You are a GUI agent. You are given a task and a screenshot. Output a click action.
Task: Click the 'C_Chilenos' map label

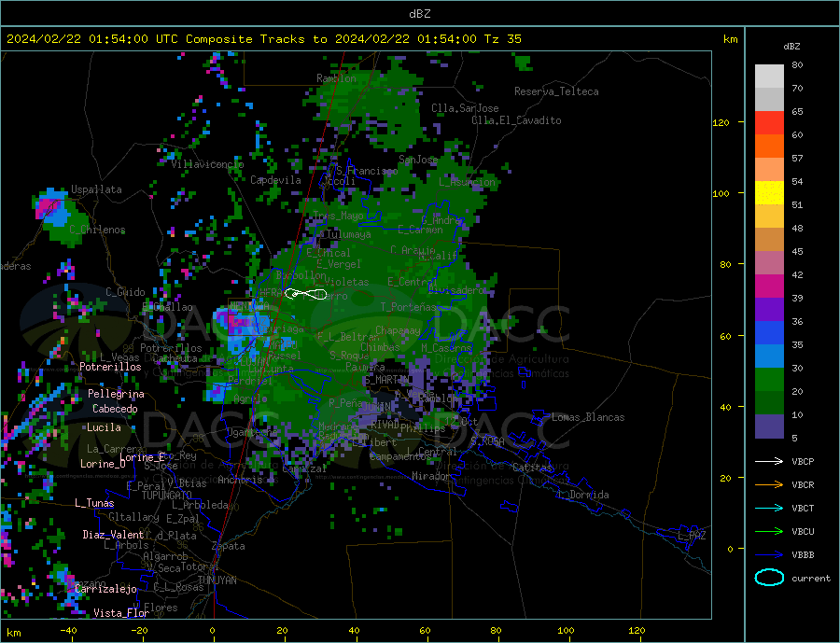tap(97, 230)
